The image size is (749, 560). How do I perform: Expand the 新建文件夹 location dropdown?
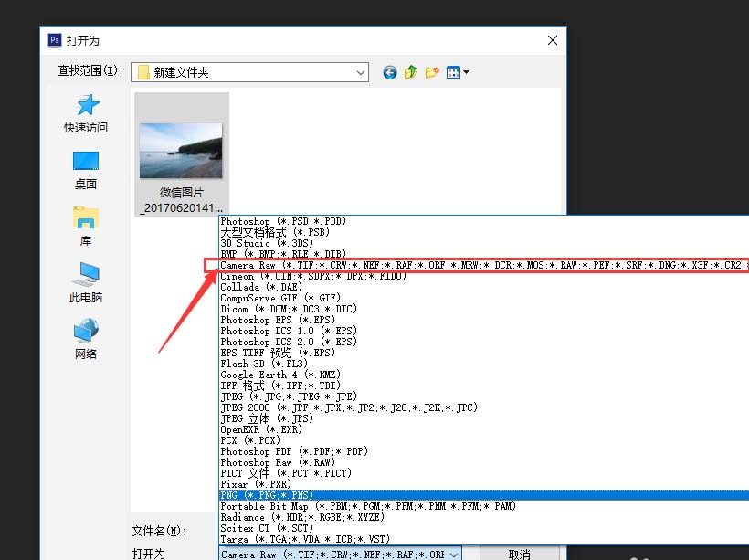click(x=361, y=73)
